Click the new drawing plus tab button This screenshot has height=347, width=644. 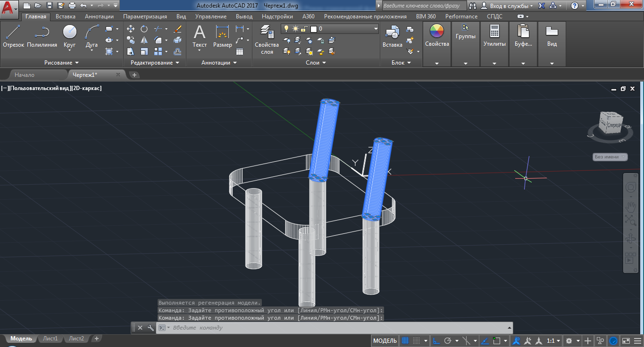pos(134,74)
